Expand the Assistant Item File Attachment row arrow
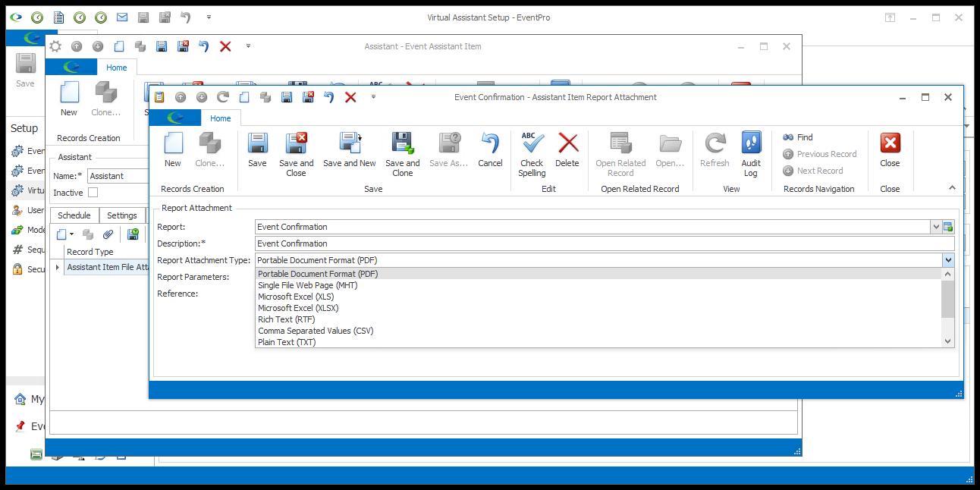Image resolution: width=980 pixels, height=490 pixels. tap(58, 267)
